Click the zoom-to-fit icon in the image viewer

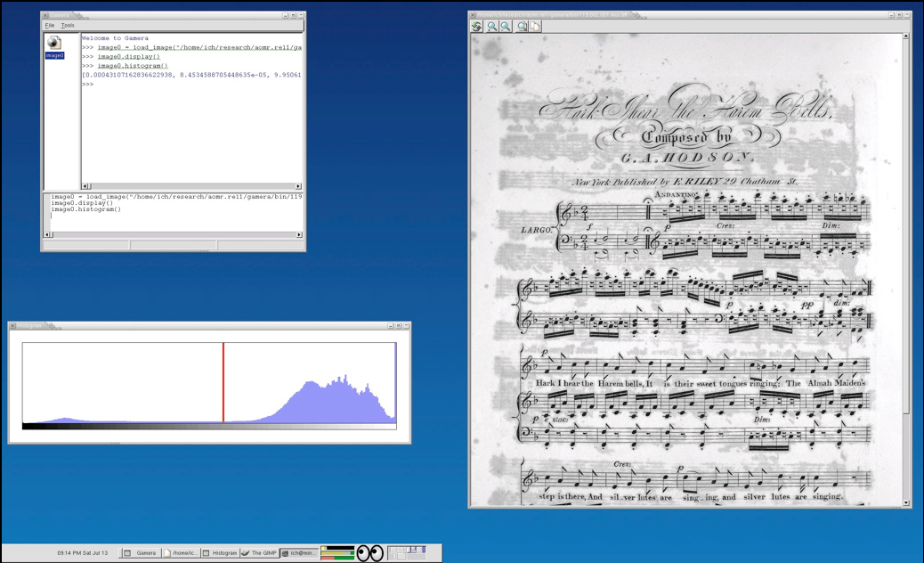pos(523,27)
